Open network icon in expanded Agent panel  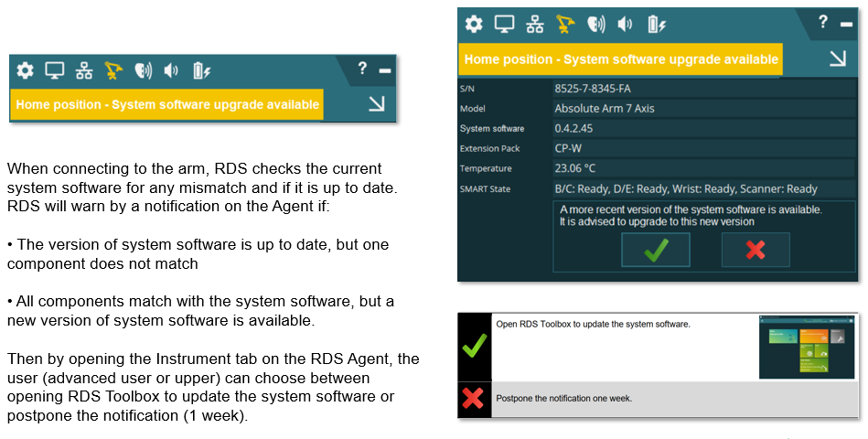pos(535,24)
